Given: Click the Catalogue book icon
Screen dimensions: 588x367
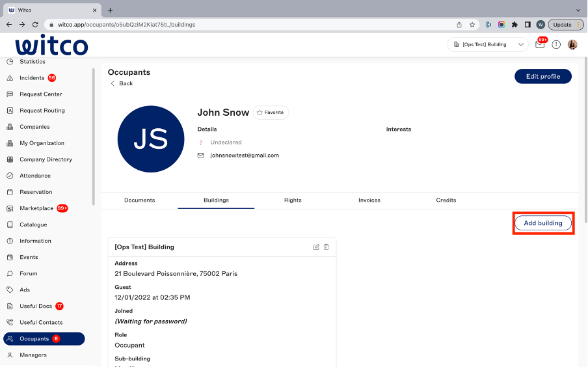Looking at the screenshot, I should (10, 224).
